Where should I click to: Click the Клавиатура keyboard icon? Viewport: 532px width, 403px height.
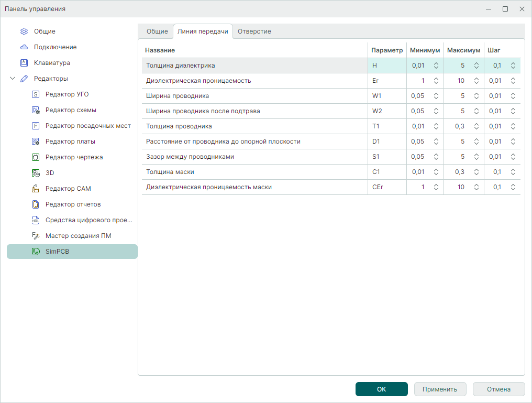point(24,63)
